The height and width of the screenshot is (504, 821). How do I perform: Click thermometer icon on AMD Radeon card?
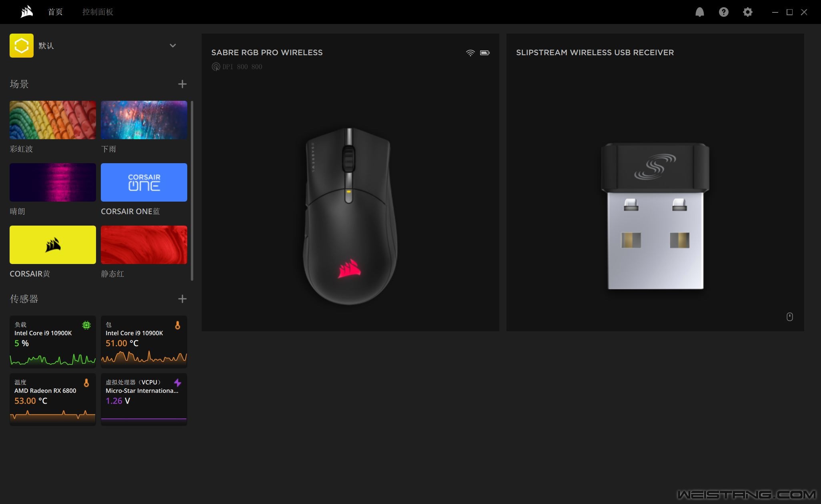pyautogui.click(x=86, y=383)
